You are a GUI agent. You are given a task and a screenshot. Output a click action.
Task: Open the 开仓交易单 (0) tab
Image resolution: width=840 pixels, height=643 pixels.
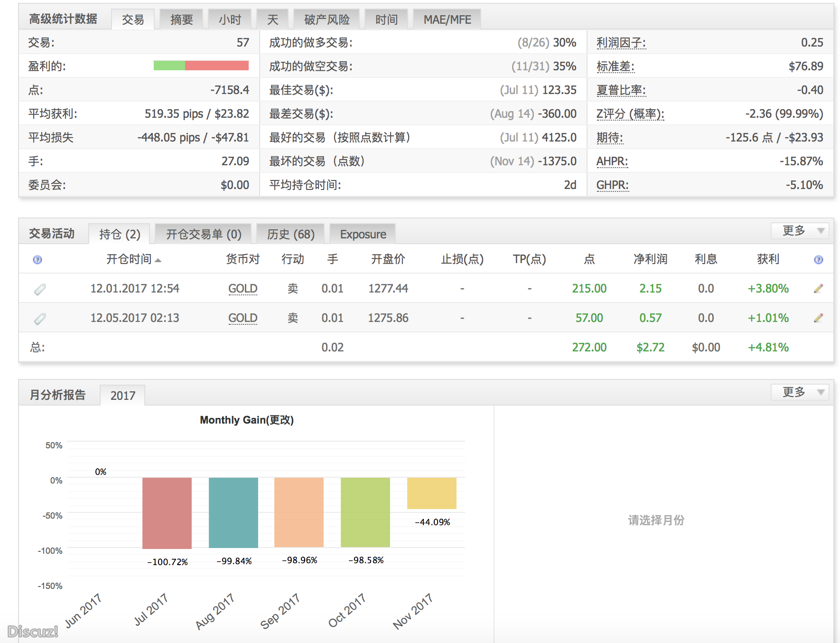(204, 234)
